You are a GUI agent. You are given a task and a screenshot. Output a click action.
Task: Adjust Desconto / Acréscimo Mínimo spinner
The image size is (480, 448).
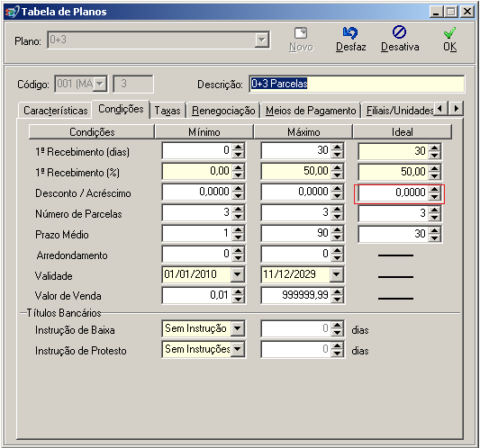238,192
